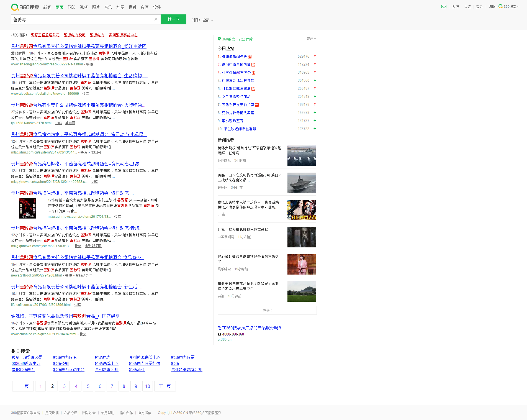This screenshot has width=527, height=420.
Task: Open the 火爆粮油 search result
Action: coord(78,105)
